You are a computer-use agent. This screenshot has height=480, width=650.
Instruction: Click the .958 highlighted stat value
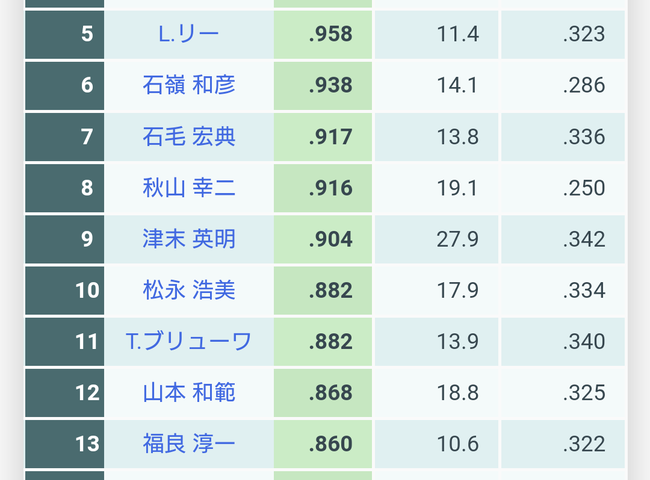tap(330, 34)
